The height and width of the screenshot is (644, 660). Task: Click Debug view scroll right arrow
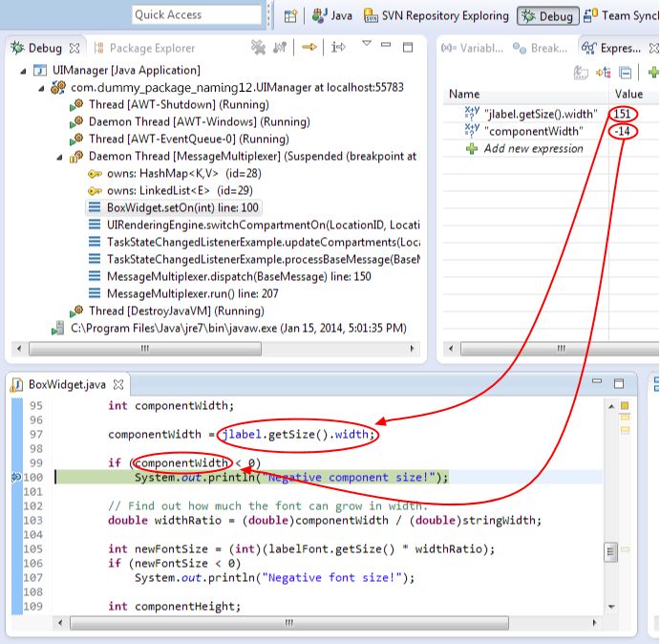click(x=412, y=349)
